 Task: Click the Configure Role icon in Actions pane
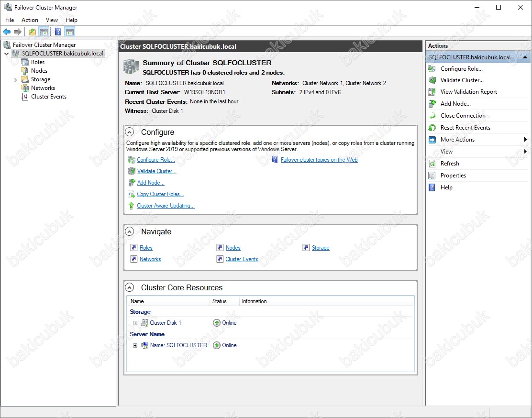(x=432, y=69)
